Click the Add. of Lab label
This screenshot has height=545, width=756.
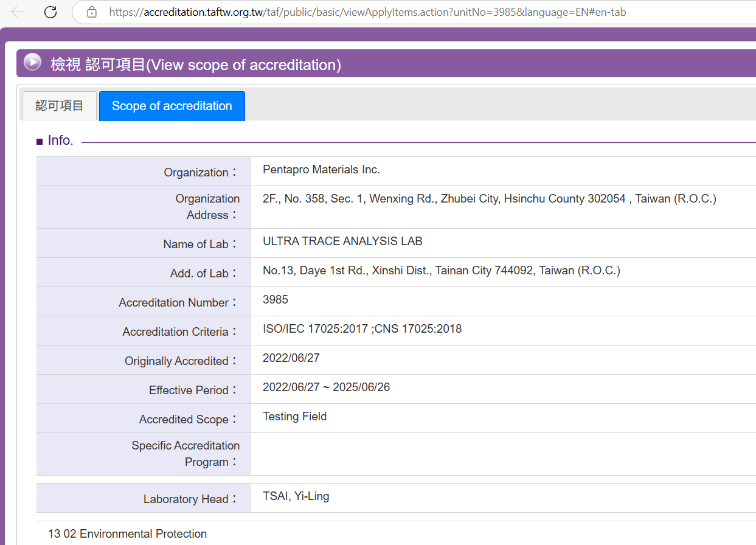(x=205, y=273)
